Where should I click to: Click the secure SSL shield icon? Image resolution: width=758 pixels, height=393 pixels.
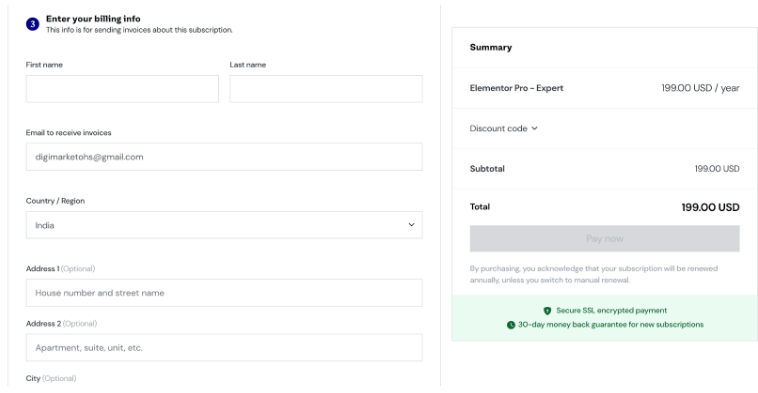point(547,311)
